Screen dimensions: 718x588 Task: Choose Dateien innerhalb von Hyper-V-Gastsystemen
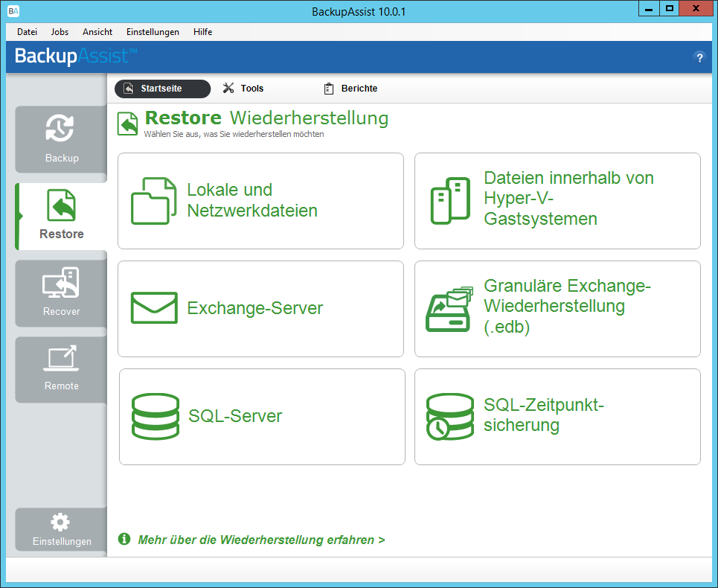(x=557, y=201)
